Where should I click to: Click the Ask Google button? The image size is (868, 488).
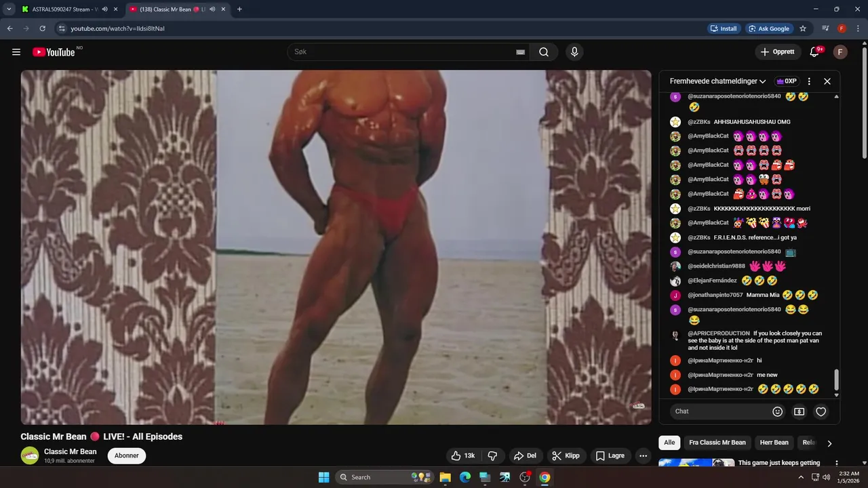coord(769,28)
